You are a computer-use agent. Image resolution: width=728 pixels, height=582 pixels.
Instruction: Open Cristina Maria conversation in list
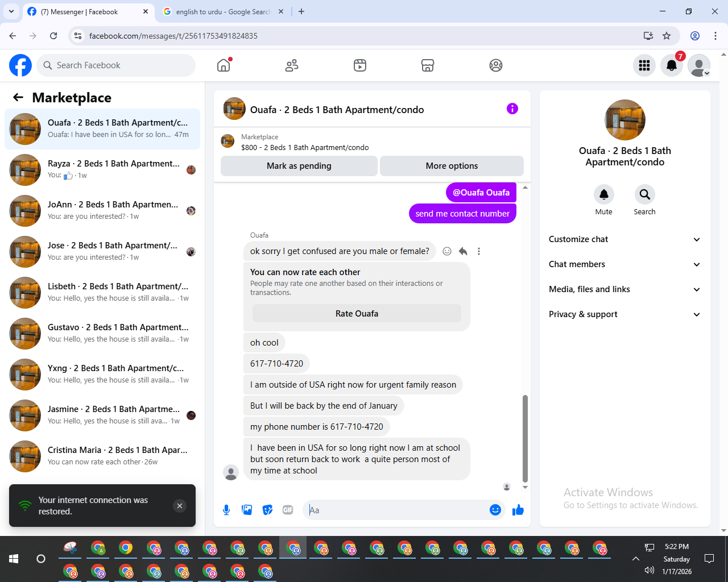coord(102,456)
